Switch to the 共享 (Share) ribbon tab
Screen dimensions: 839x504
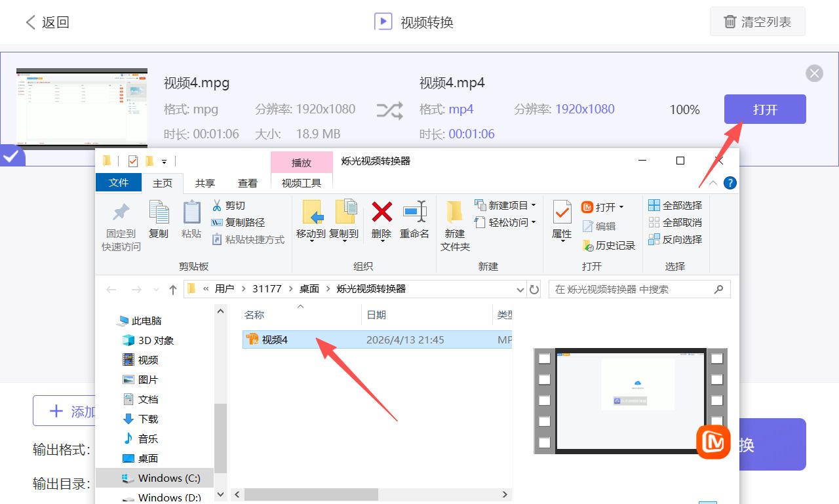point(205,183)
